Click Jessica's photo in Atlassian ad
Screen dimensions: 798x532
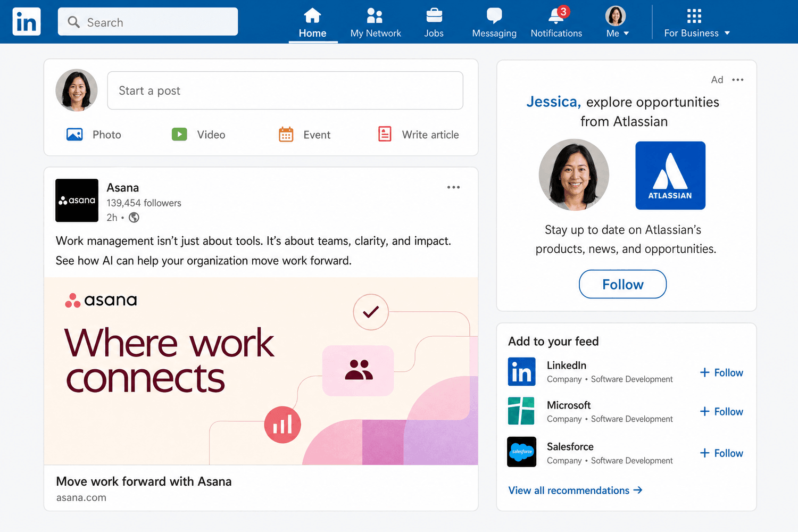click(x=574, y=174)
